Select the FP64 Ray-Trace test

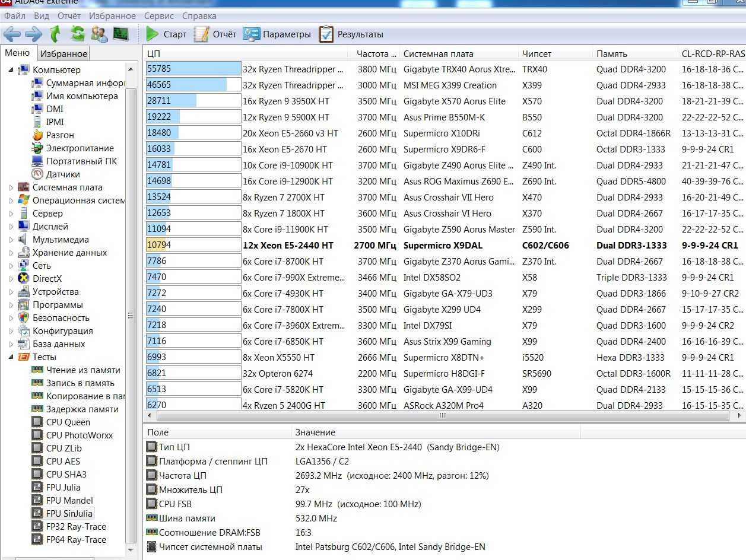coord(76,540)
